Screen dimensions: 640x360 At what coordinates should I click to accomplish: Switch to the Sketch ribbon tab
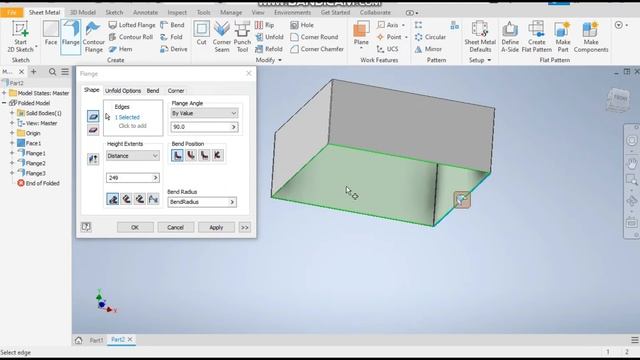pyautogui.click(x=114, y=13)
